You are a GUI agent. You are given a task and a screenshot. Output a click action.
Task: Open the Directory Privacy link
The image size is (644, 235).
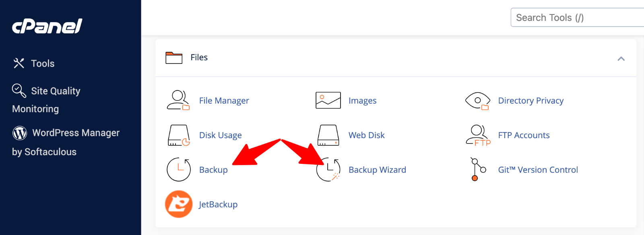[530, 100]
